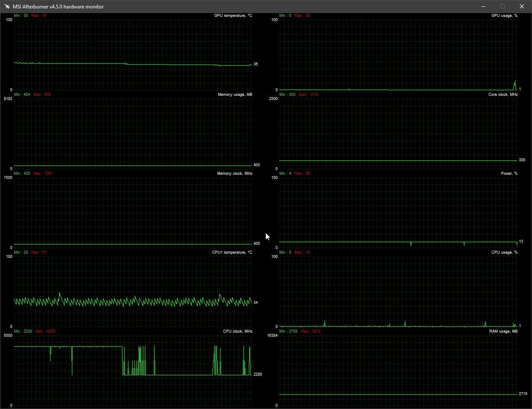Click the current value '34' beside CPU1 temperature
This screenshot has height=409, width=532.
tap(256, 302)
